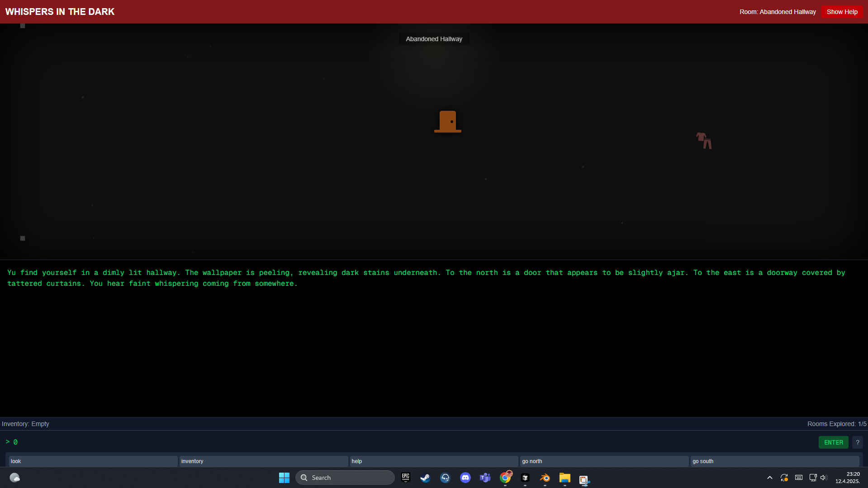The image size is (868, 488).
Task: Click the network display tray icon
Action: (813, 478)
